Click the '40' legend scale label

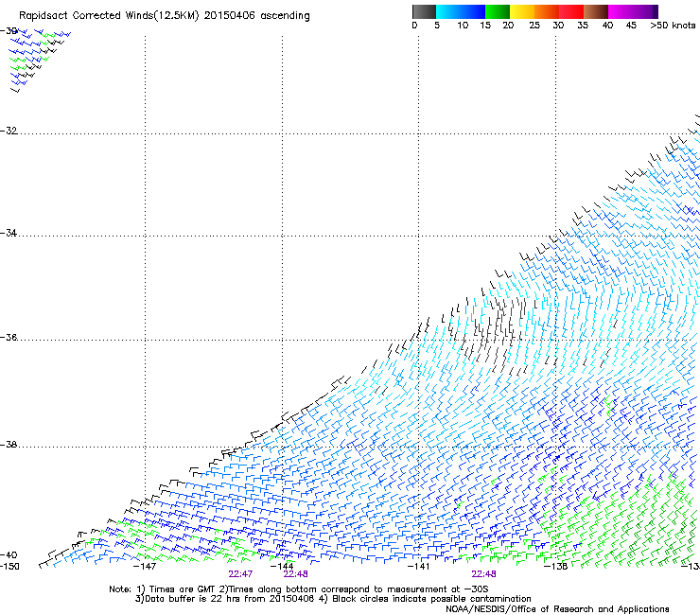pyautogui.click(x=607, y=26)
